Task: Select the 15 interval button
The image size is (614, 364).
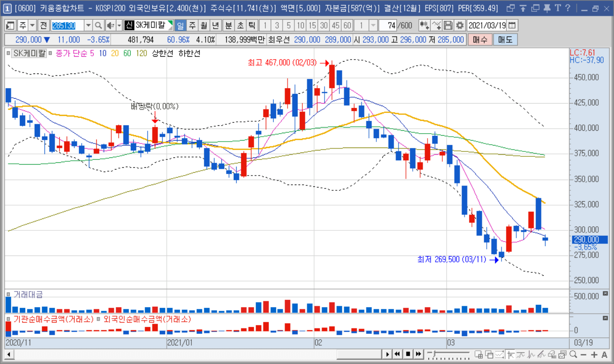Action: click(x=312, y=26)
